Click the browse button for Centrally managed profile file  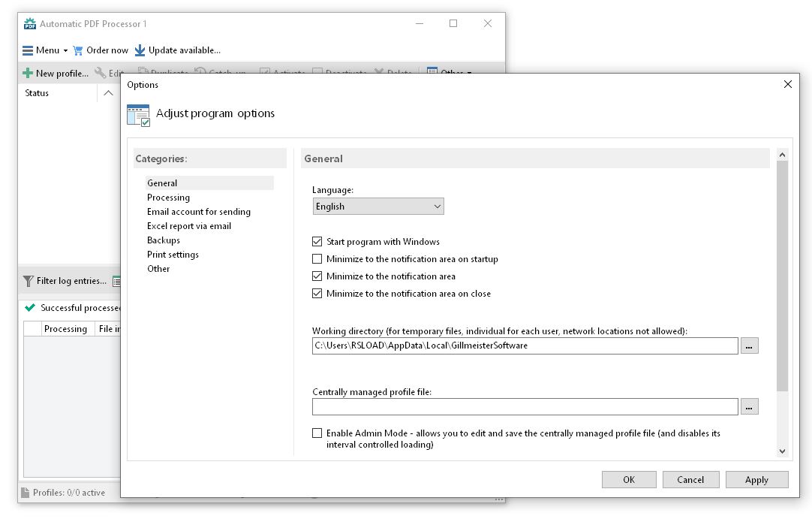click(749, 406)
